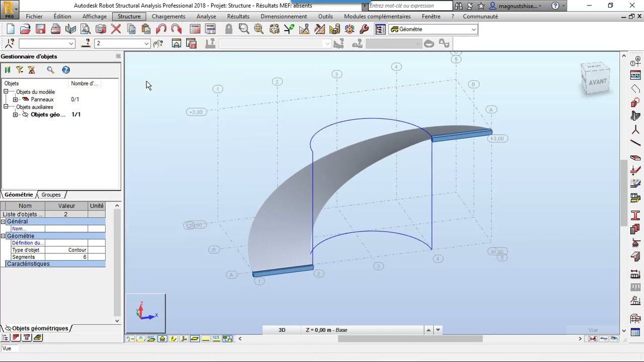Image resolution: width=644 pixels, height=362 pixels.
Task: Open the node selection dropdown
Action: pos(71,44)
